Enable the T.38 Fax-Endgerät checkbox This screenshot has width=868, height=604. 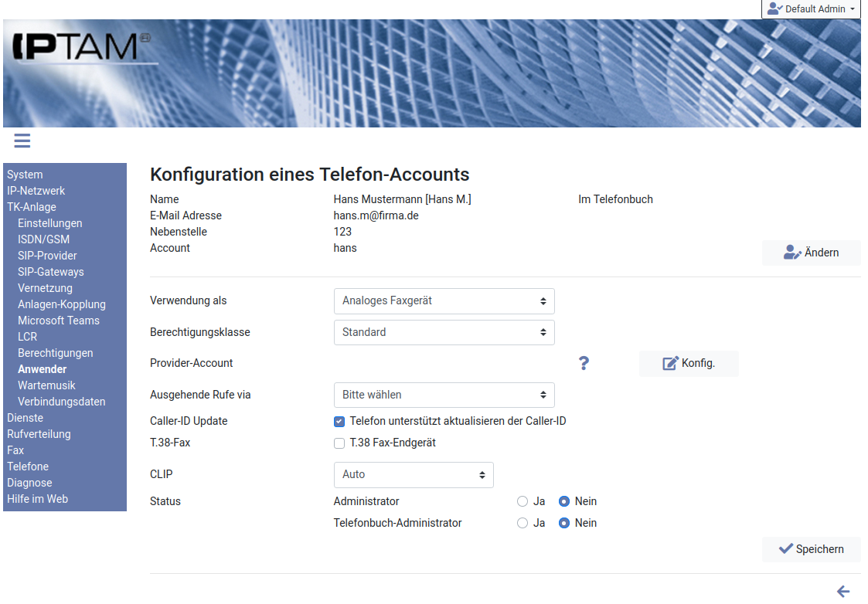pyautogui.click(x=339, y=443)
